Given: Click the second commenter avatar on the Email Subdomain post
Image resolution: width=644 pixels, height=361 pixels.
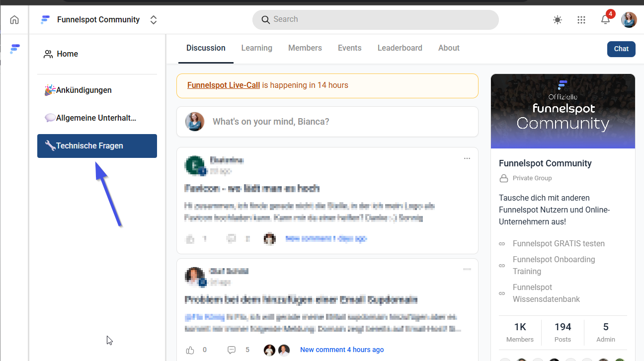Looking at the screenshot, I should tap(284, 350).
